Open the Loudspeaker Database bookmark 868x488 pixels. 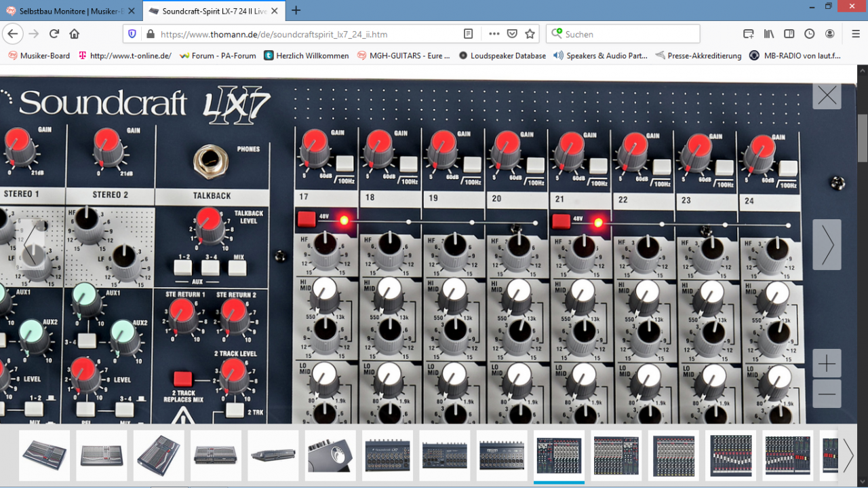click(502, 56)
